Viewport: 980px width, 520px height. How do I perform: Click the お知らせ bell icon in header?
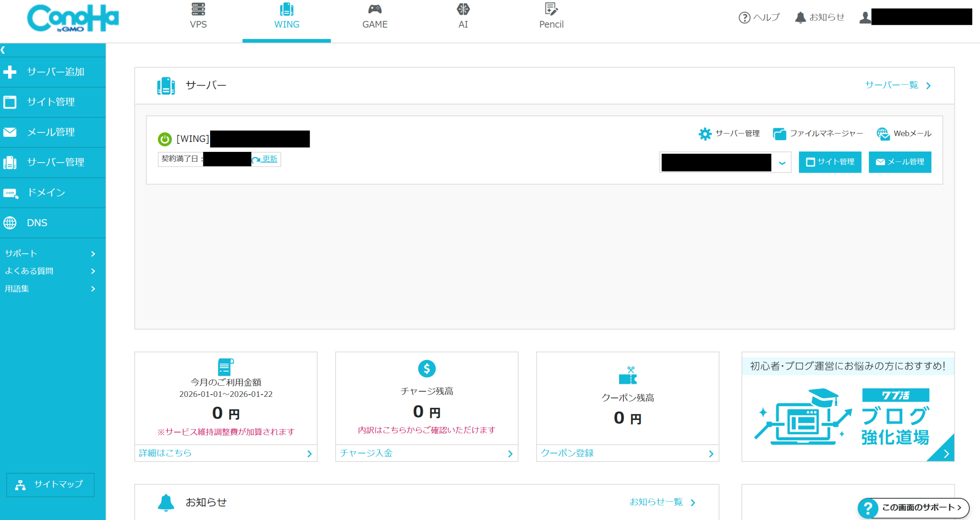[800, 18]
